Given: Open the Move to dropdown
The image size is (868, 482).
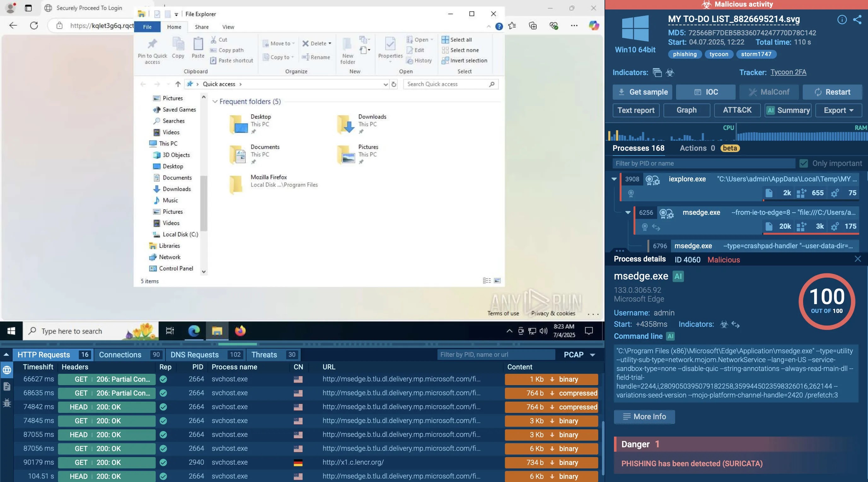Looking at the screenshot, I should coord(278,44).
